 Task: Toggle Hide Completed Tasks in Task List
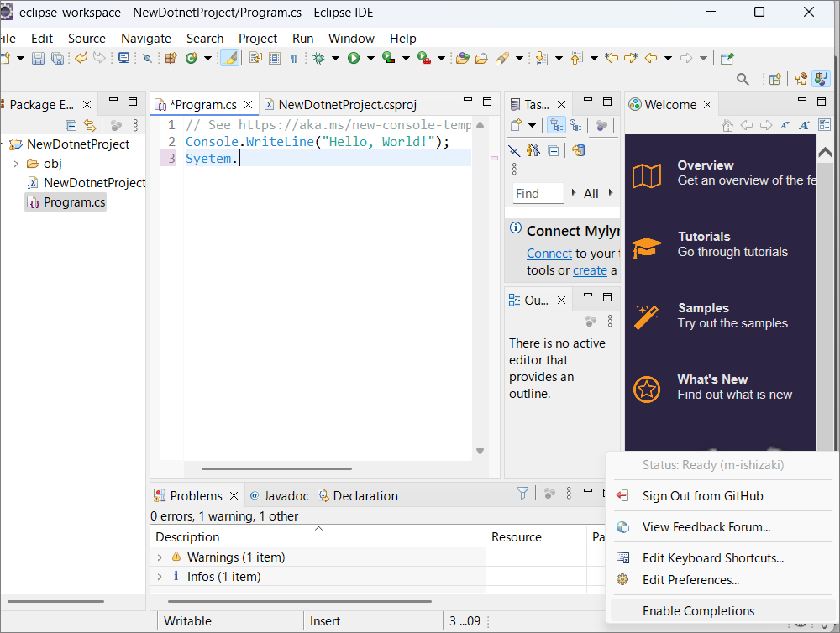(x=514, y=150)
